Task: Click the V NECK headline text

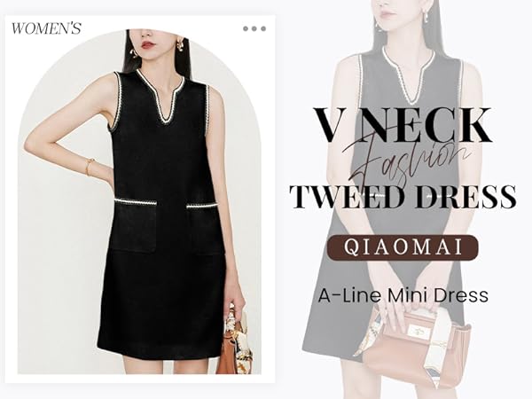Action: (x=403, y=126)
